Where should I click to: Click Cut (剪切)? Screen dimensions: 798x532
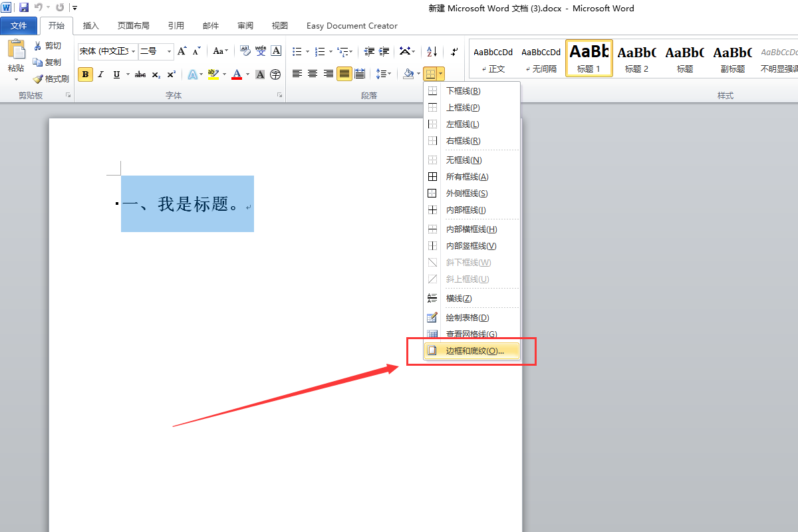pos(48,46)
